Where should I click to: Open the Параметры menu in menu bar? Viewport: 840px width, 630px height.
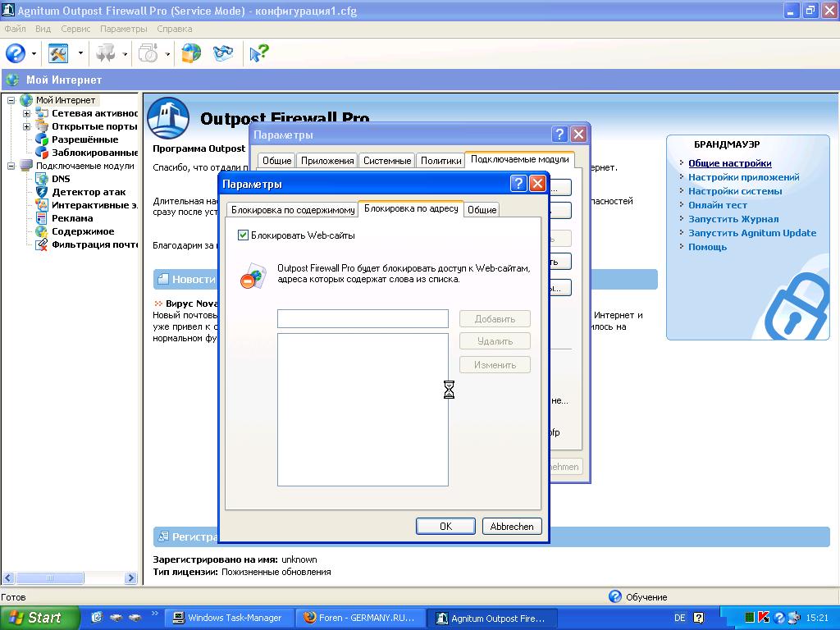pyautogui.click(x=123, y=29)
